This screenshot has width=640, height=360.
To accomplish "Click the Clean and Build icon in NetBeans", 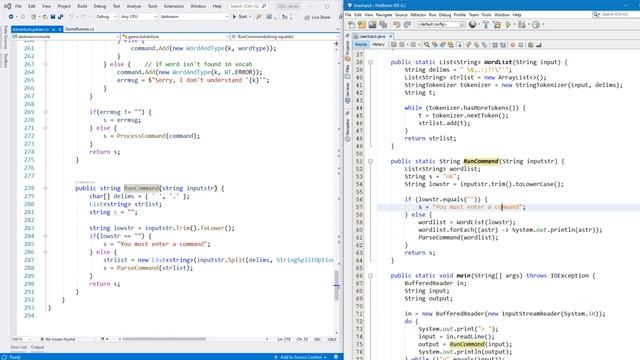I will point(497,24).
